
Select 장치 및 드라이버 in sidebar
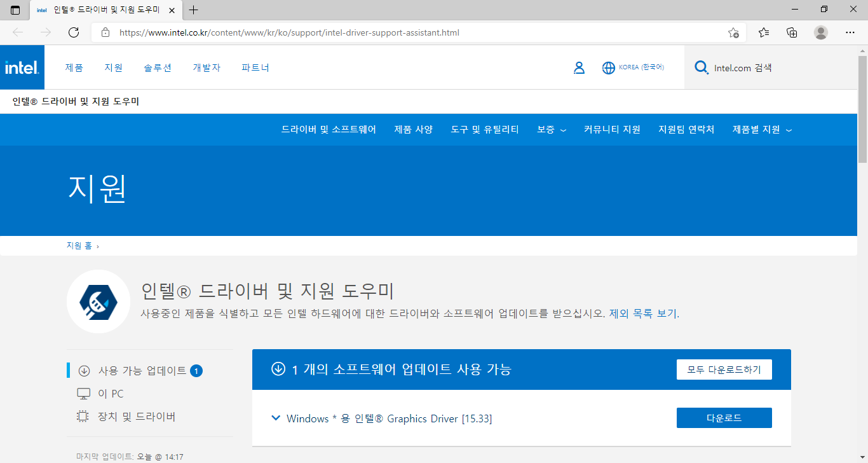point(137,417)
